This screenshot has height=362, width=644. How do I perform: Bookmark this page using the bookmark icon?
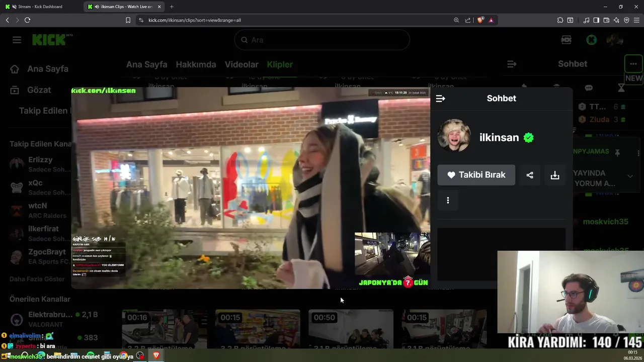pos(128,20)
